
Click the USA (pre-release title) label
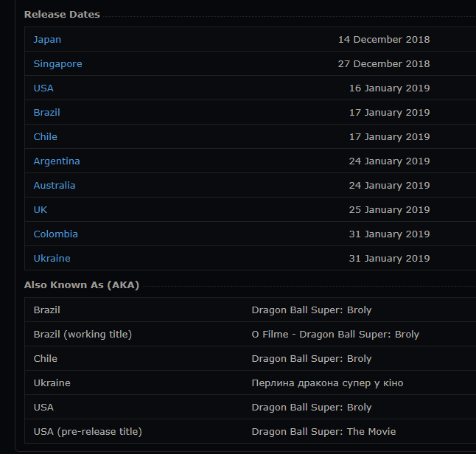pos(88,432)
